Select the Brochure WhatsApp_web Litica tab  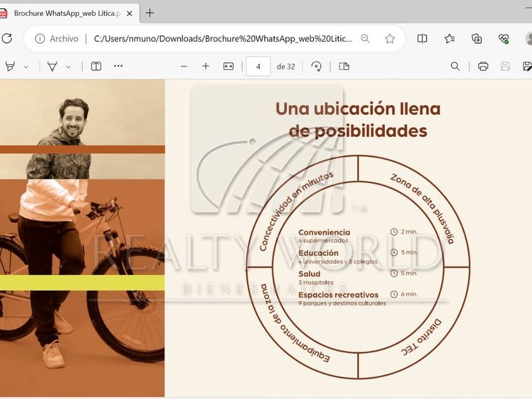pyautogui.click(x=63, y=13)
